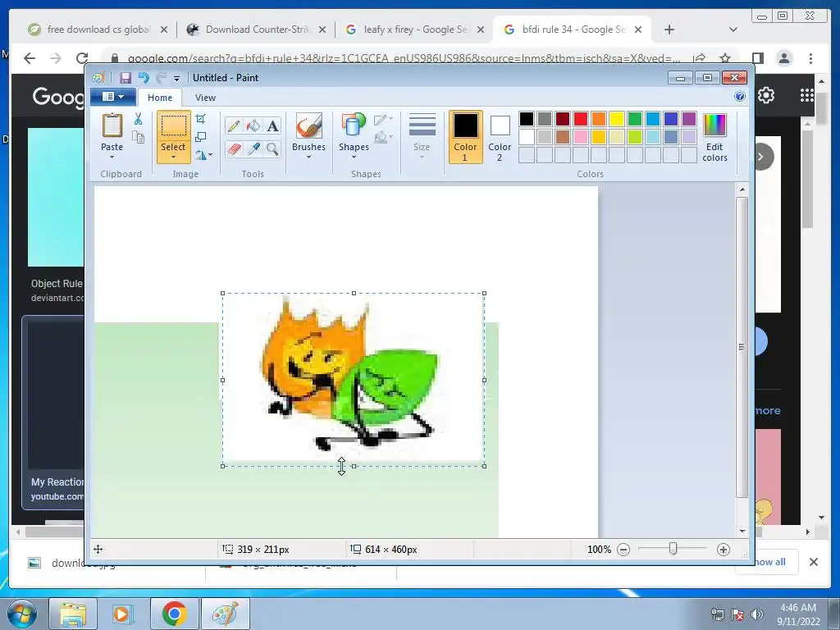Expand the Paste options arrow
The height and width of the screenshot is (630, 840).
point(112,157)
